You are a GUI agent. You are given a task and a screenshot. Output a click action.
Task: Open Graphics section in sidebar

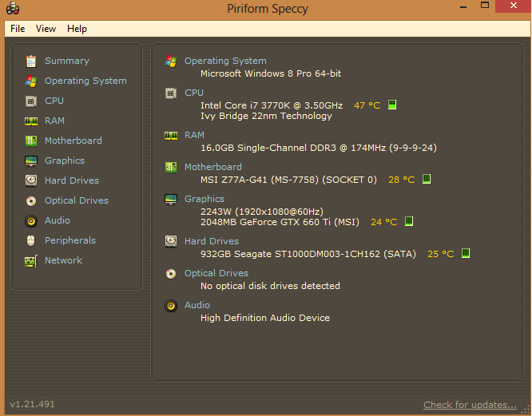coord(65,160)
